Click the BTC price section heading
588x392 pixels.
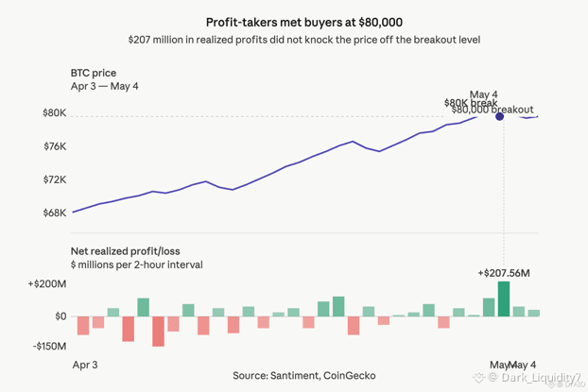tap(94, 73)
